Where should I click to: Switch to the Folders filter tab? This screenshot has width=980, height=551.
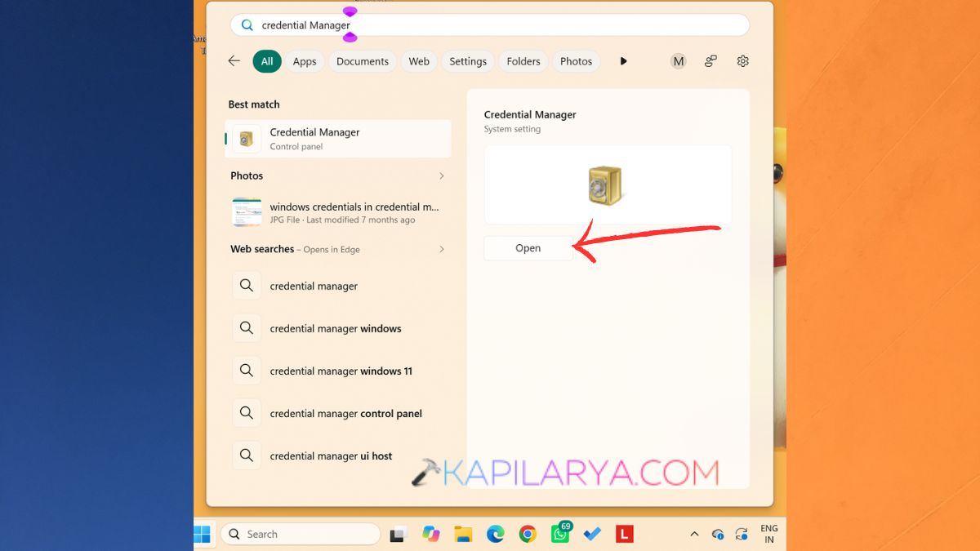click(x=523, y=61)
